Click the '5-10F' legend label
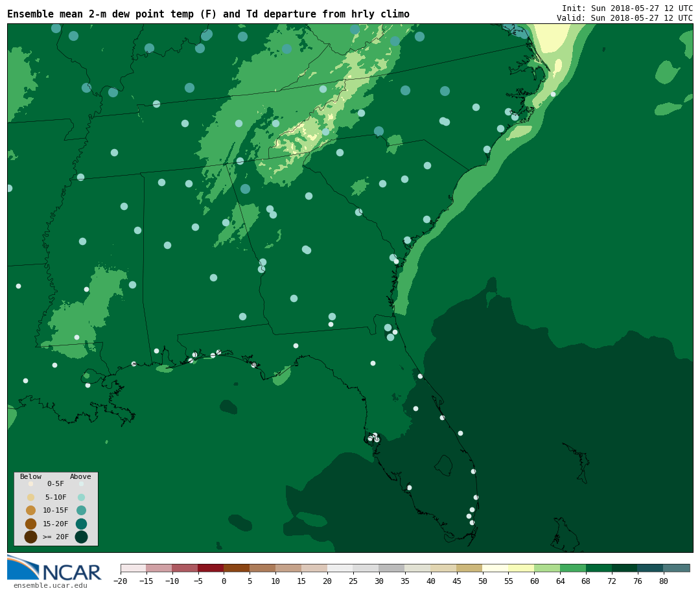The image size is (700, 593). 56,497
